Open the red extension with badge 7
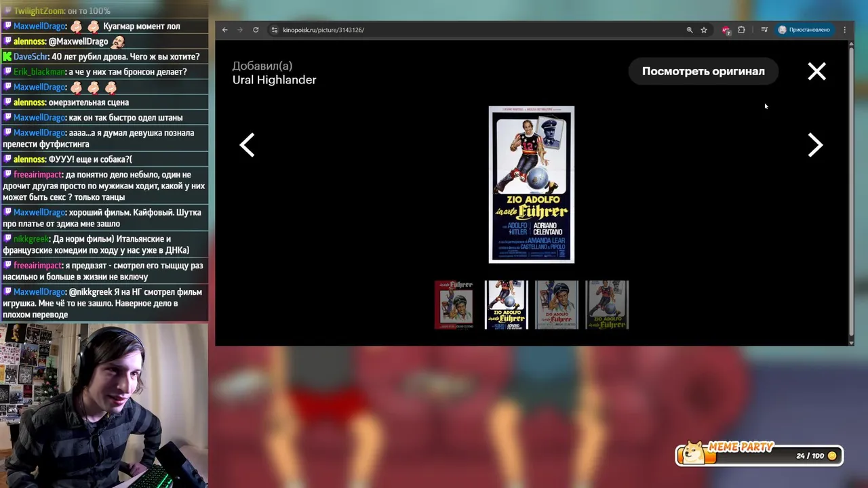 726,30
